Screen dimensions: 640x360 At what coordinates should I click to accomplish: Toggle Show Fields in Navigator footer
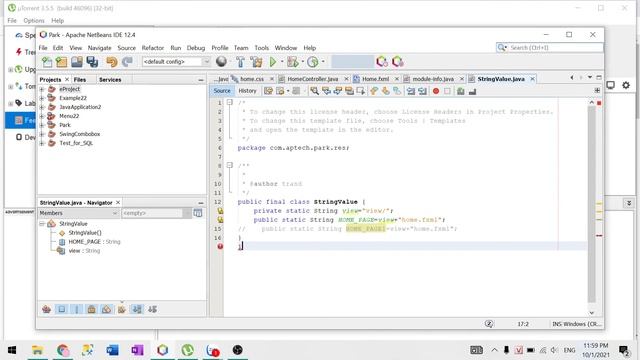click(62, 309)
